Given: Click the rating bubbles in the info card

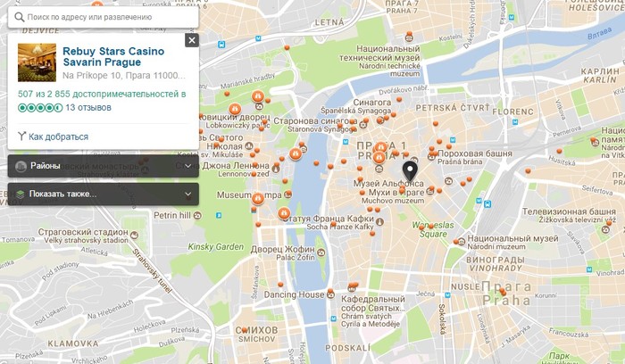Looking at the screenshot, I should [x=40, y=108].
